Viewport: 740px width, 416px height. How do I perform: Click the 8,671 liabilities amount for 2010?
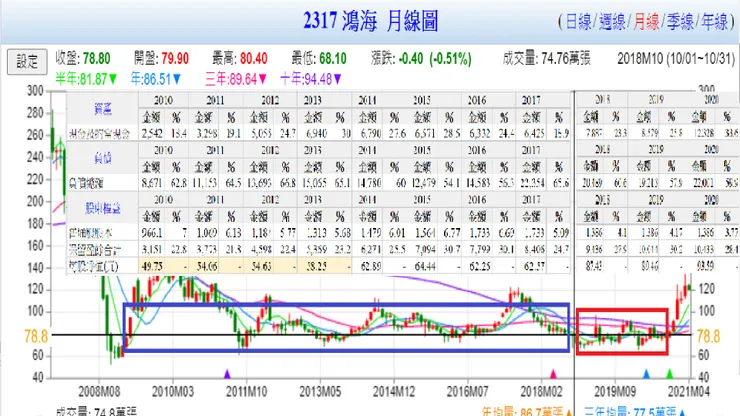151,183
